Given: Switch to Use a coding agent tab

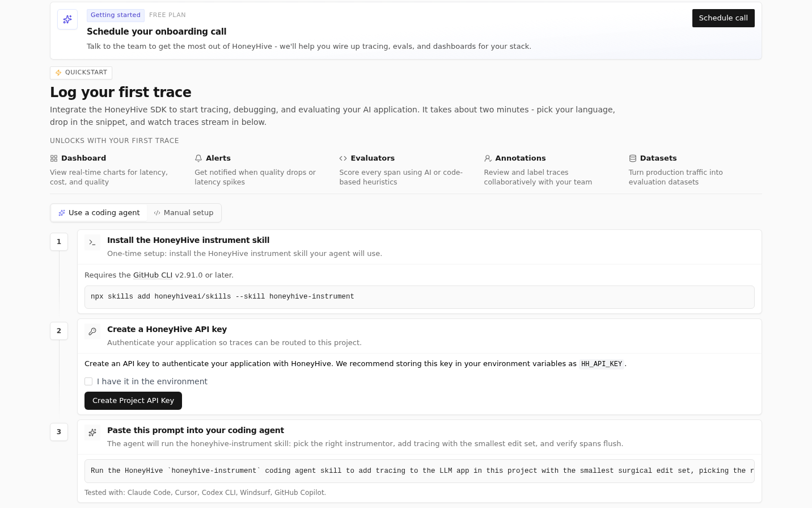Looking at the screenshot, I should click(99, 213).
